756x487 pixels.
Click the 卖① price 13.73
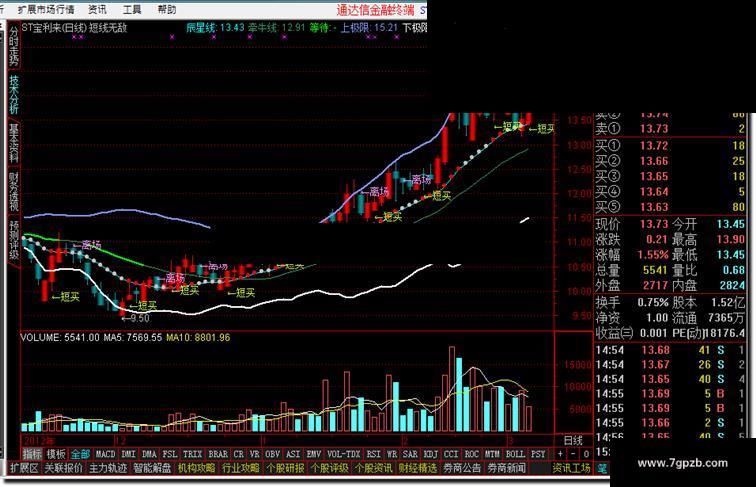click(x=654, y=129)
